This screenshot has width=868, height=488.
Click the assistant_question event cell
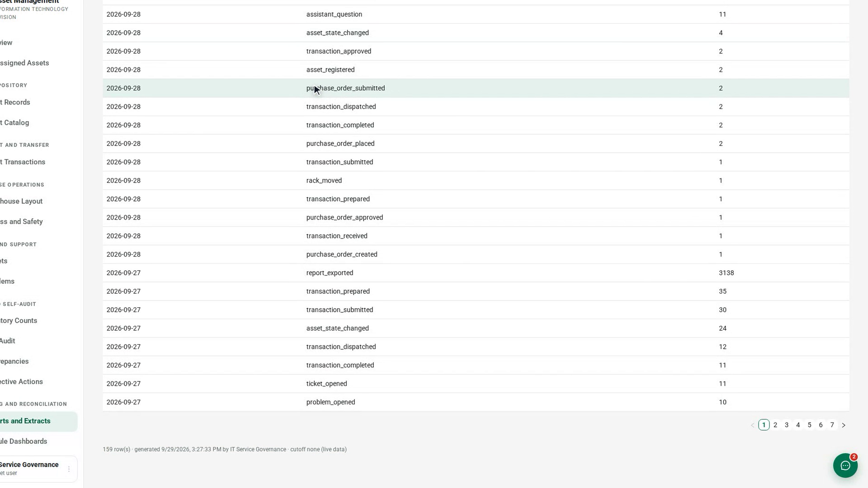pyautogui.click(x=334, y=14)
